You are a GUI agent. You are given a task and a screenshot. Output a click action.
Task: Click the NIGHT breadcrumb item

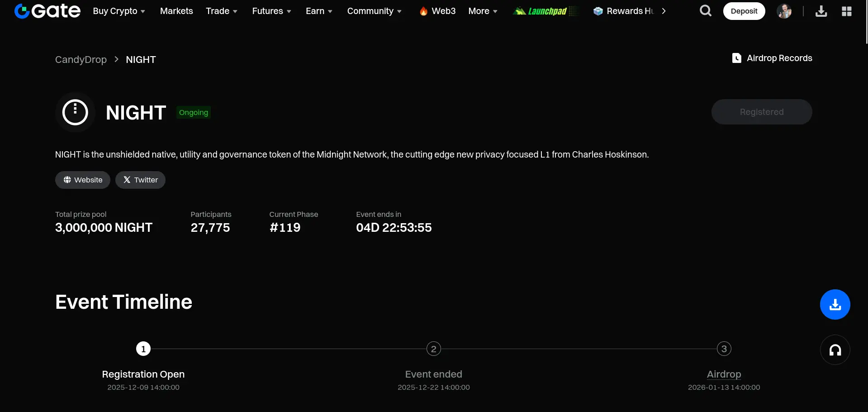(141, 59)
